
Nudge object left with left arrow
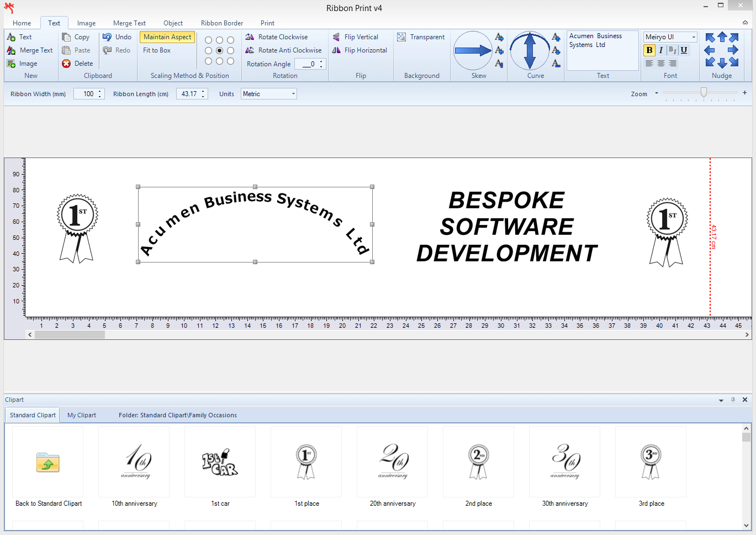[x=710, y=50]
